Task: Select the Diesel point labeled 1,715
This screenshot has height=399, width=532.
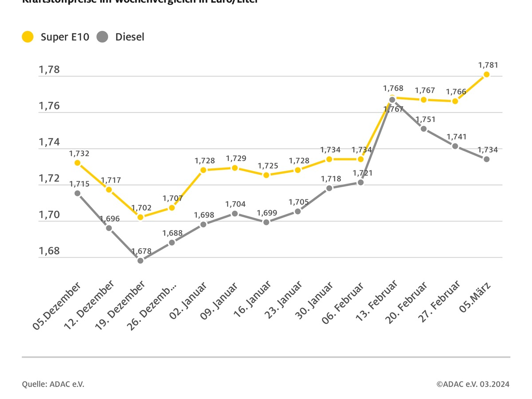Action: tap(78, 193)
